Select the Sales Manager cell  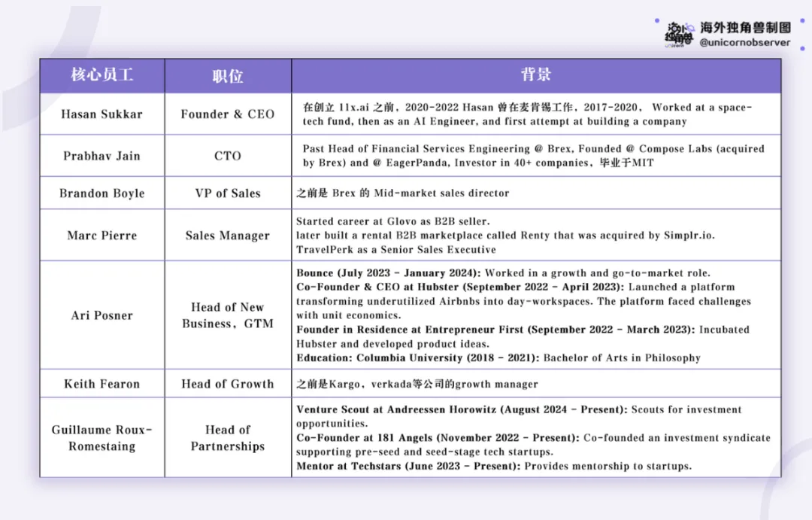tap(228, 236)
